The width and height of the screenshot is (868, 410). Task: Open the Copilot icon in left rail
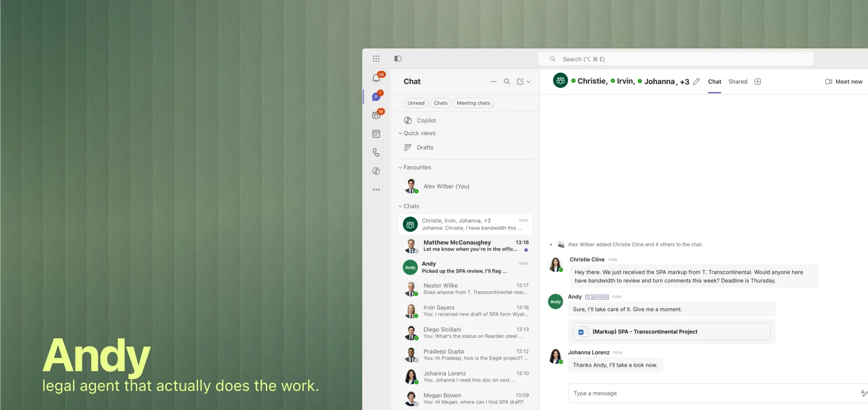coord(376,171)
